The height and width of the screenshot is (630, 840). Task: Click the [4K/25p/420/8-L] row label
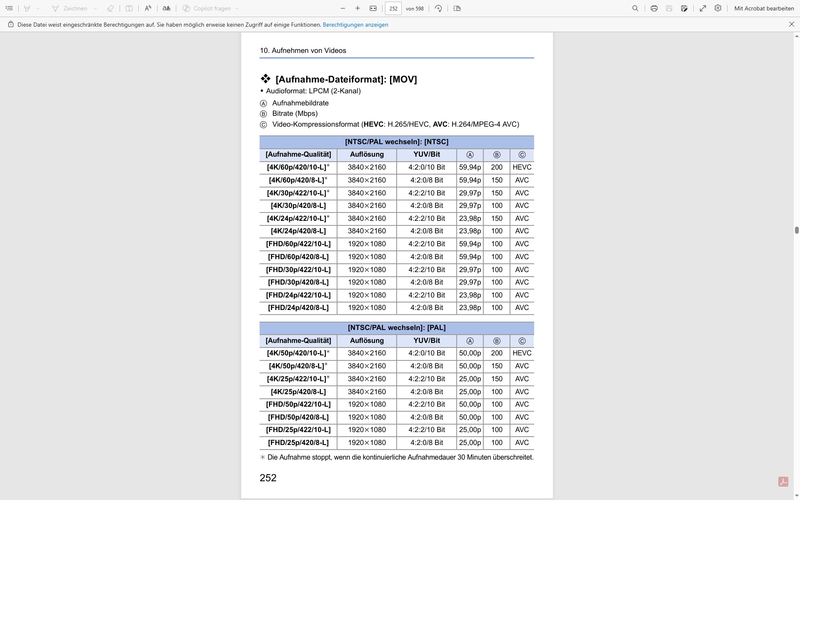click(x=298, y=392)
